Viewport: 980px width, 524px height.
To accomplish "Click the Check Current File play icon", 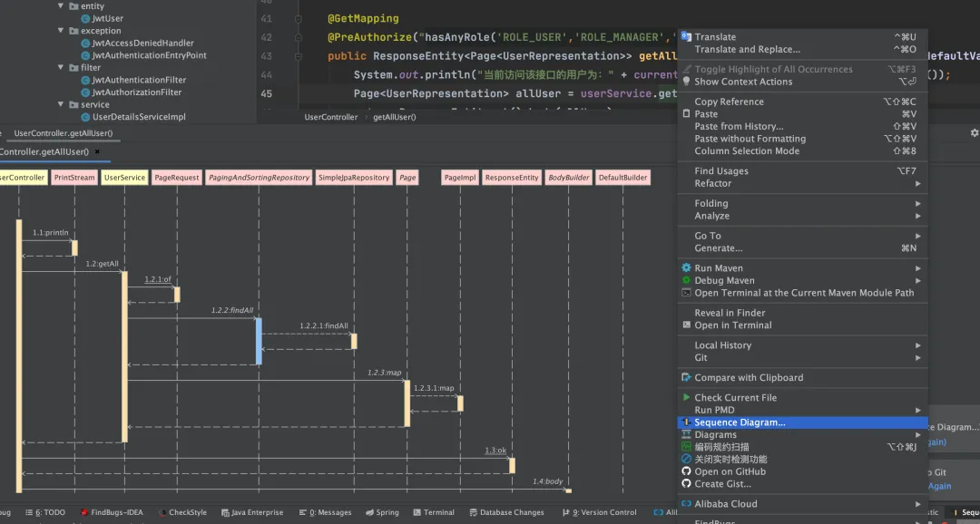I will tap(686, 398).
